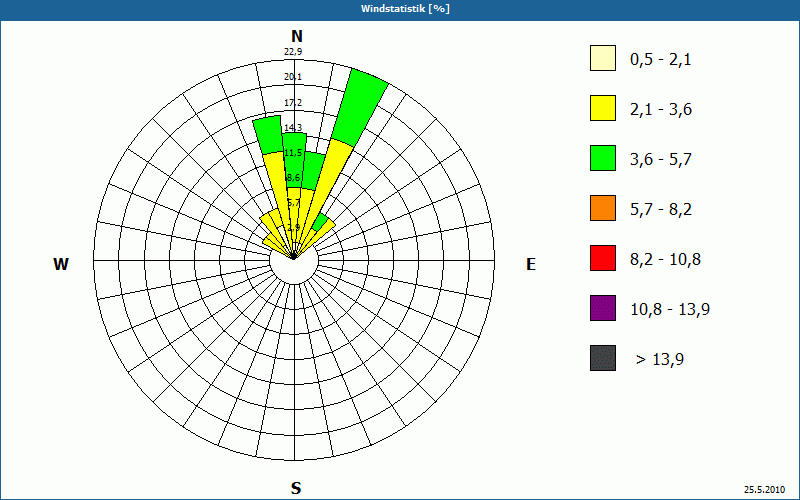
Task: Click the orange 5,7 - 8,2 legend swatch
Action: (x=603, y=208)
